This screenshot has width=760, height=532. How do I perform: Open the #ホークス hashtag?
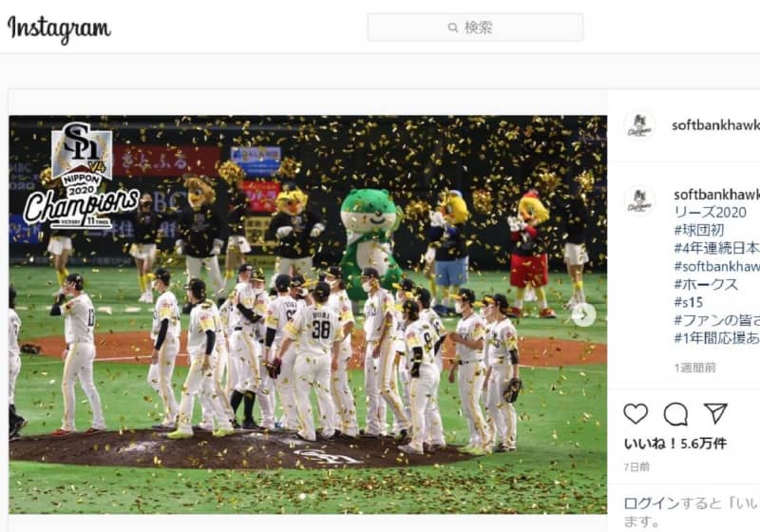706,284
